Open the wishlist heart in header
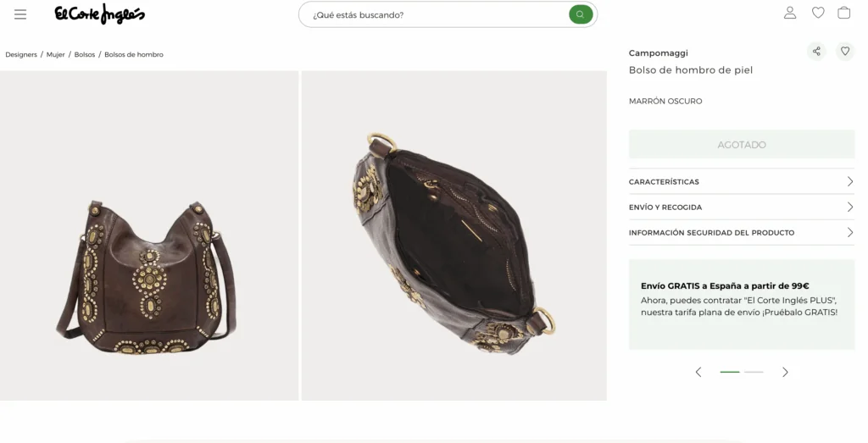868x443 pixels. pos(818,13)
